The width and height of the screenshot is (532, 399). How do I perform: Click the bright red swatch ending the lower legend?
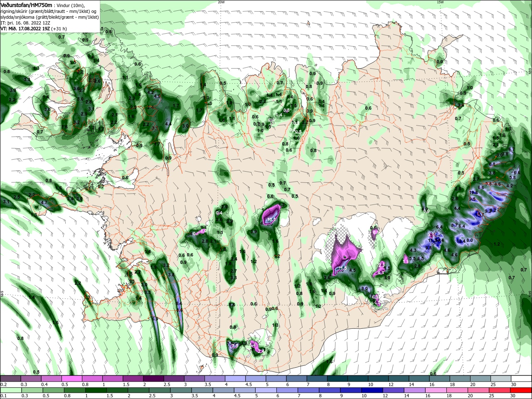click(521, 390)
